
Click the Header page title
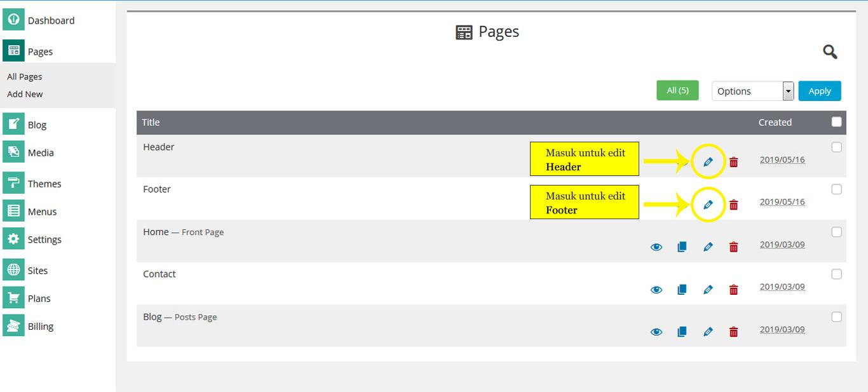tap(158, 147)
